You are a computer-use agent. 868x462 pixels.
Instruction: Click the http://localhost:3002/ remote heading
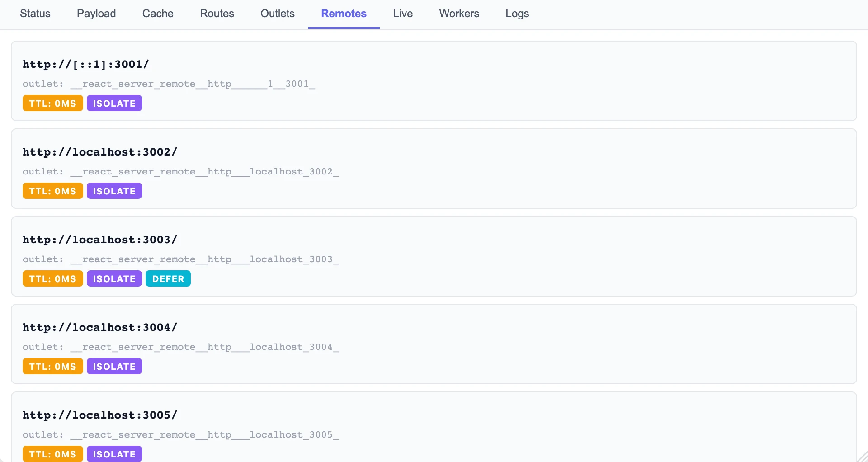coord(100,152)
